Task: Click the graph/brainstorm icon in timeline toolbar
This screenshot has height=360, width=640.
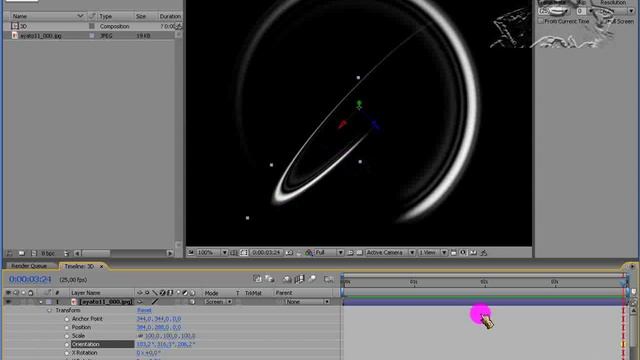Action: (x=329, y=279)
